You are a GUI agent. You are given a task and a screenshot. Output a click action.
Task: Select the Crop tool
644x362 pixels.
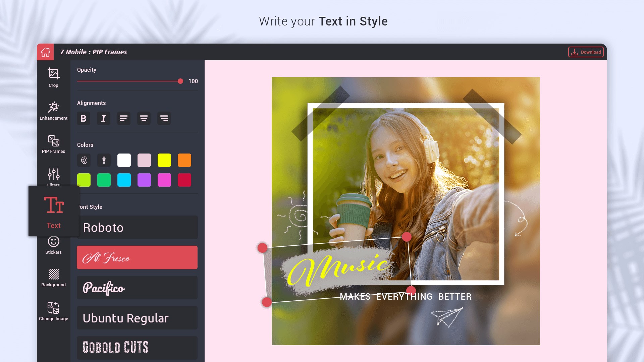coord(53,77)
